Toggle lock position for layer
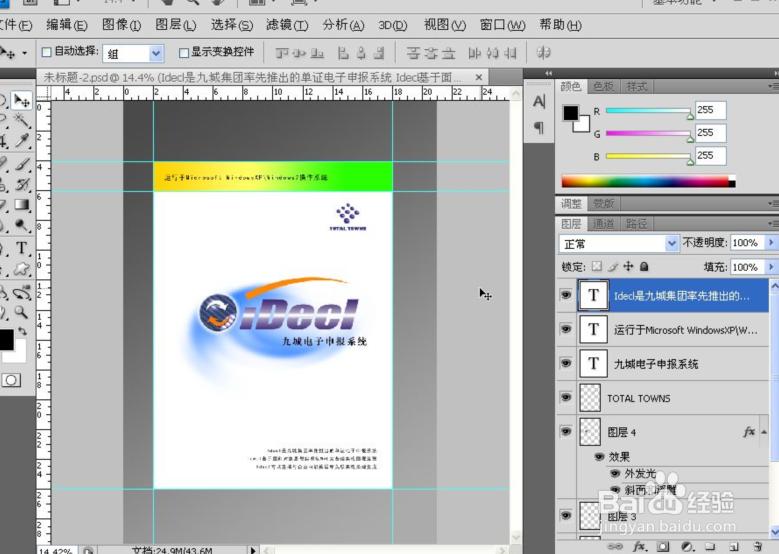Viewport: 779px width, 554px height. pyautogui.click(x=628, y=267)
